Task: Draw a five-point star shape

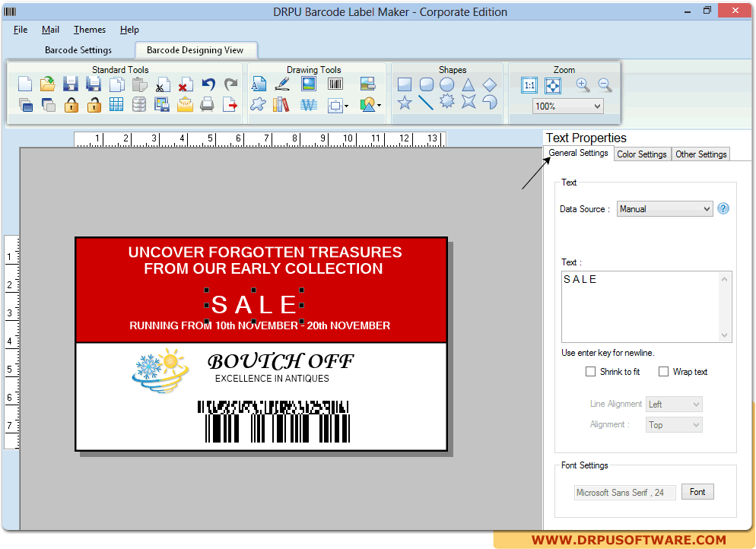Action: [x=405, y=102]
